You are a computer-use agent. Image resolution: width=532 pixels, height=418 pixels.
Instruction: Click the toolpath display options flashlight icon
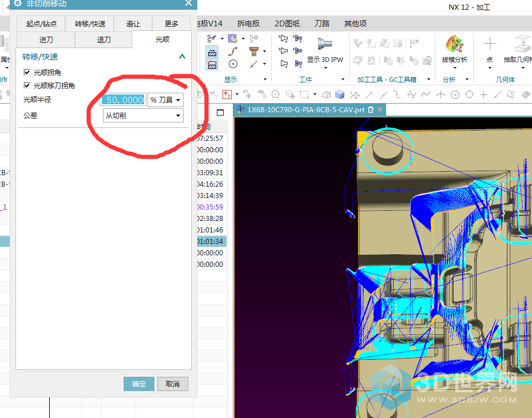point(212,38)
